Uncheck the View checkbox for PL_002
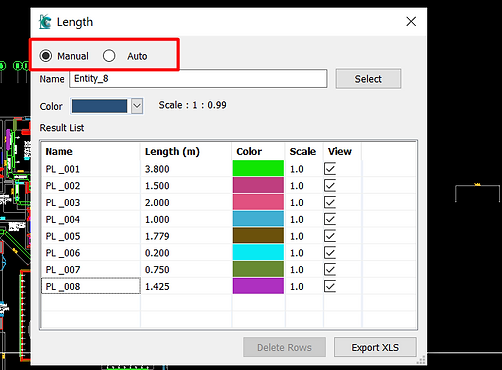The height and width of the screenshot is (370, 502). tap(330, 185)
